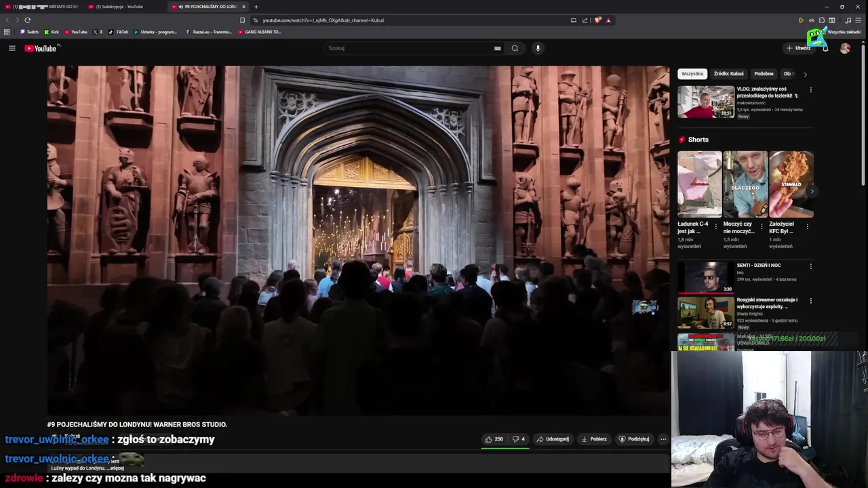
Task: Open Brave Shields lion icon
Action: [597, 20]
